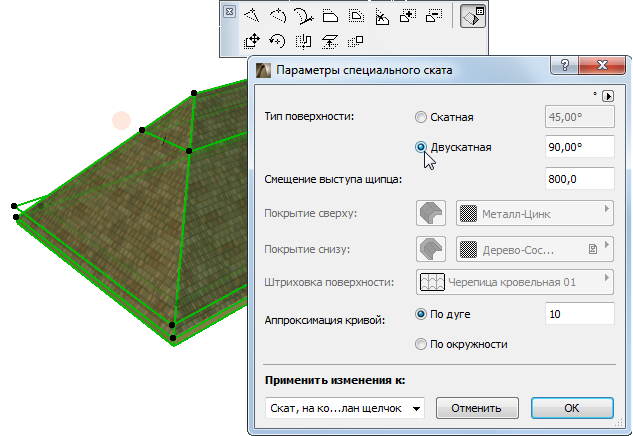Select the fillet/chamfer corner tool
This screenshot has width=633, height=436.
click(330, 16)
